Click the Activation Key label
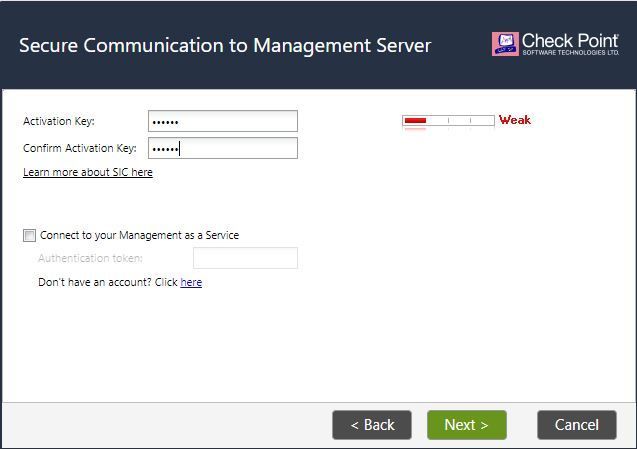 click(x=59, y=121)
